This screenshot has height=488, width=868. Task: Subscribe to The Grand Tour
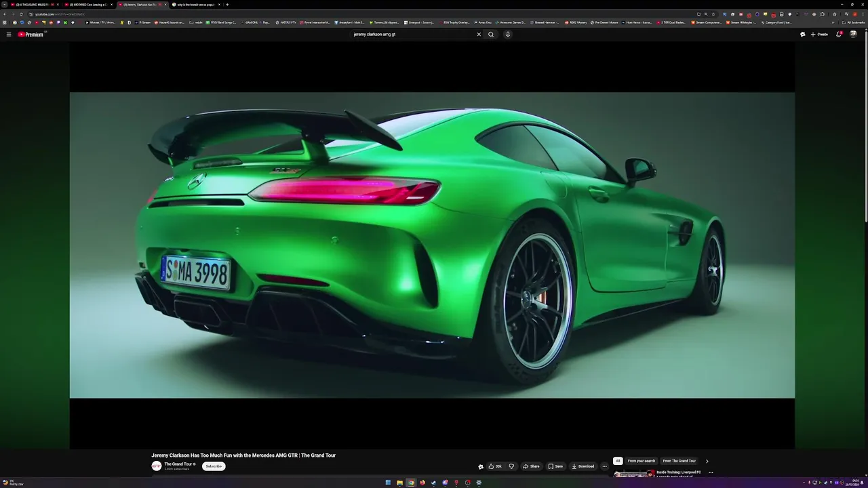[214, 466]
